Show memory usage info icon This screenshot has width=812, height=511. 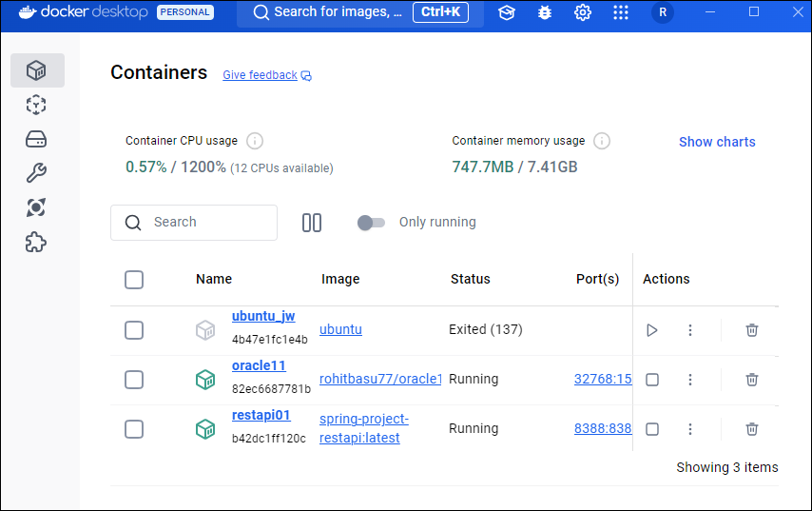[x=601, y=141]
